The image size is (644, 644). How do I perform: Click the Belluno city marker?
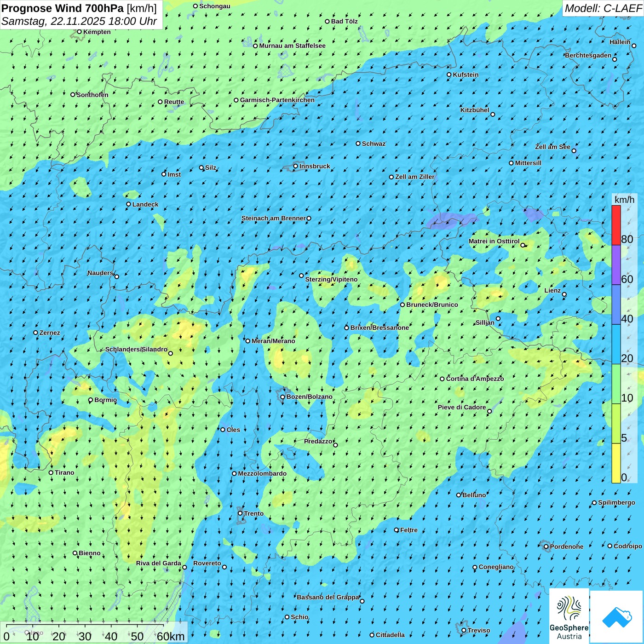tap(459, 495)
